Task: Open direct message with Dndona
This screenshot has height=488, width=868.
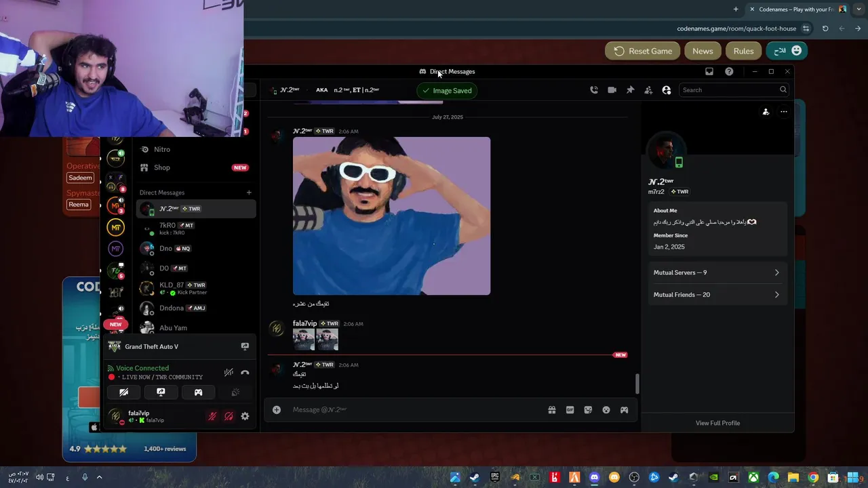Action: point(196,308)
